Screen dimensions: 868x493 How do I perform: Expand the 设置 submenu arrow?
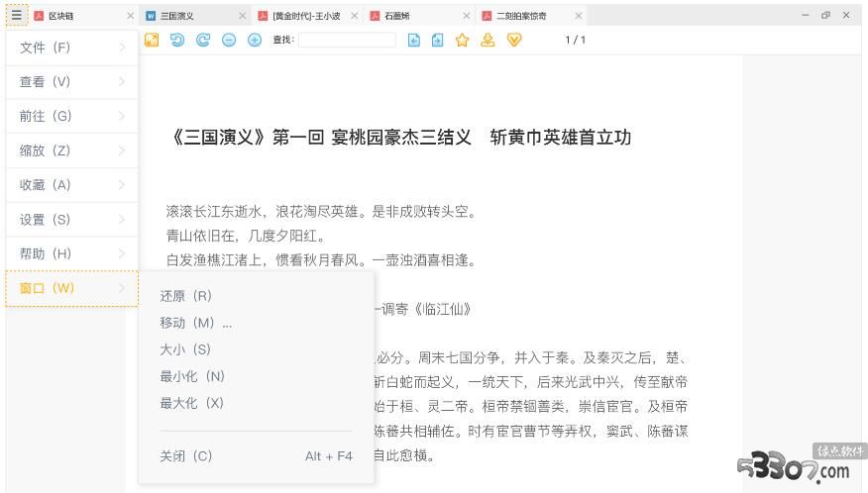pyautogui.click(x=122, y=219)
